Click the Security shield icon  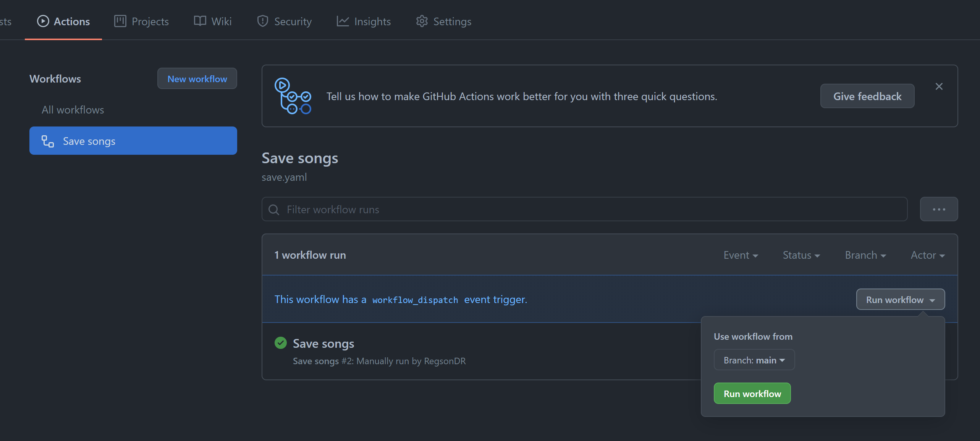pos(262,21)
